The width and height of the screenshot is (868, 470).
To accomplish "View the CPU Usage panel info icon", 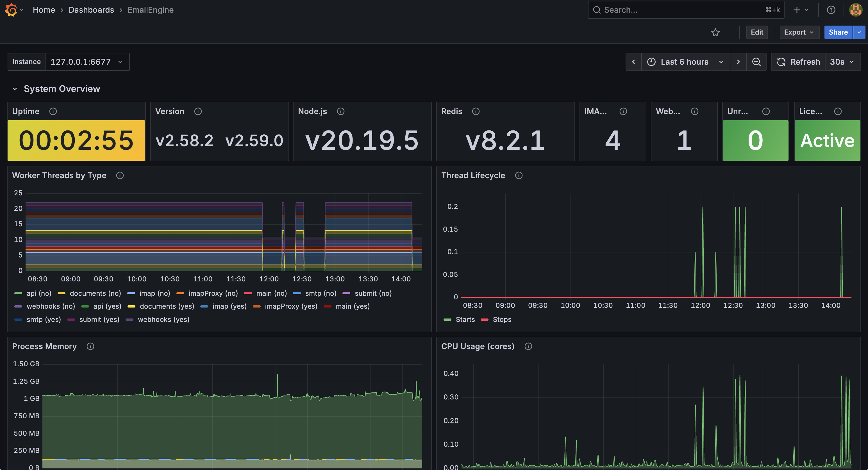I will click(528, 346).
